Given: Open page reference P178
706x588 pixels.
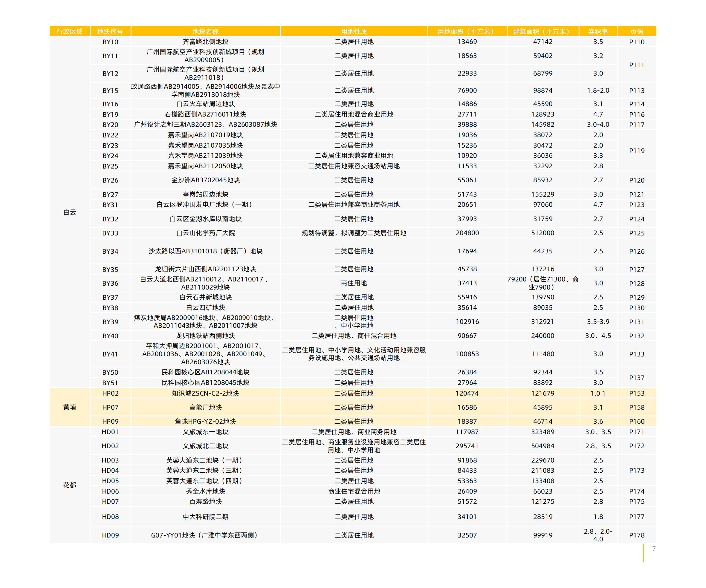Looking at the screenshot, I should [637, 535].
